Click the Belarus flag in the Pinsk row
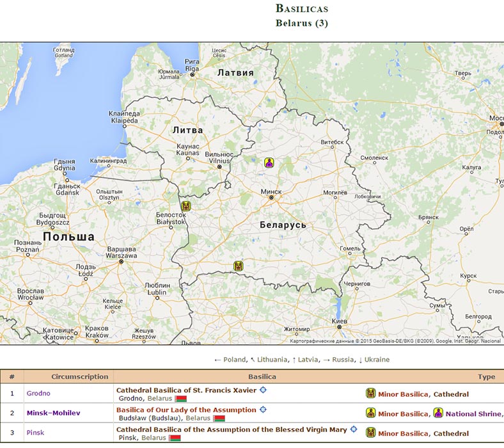Screen dimensions: 504x448 (175, 438)
